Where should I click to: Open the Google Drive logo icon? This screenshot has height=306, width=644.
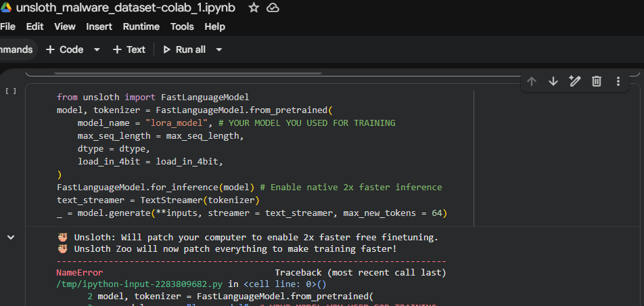[x=5, y=8]
